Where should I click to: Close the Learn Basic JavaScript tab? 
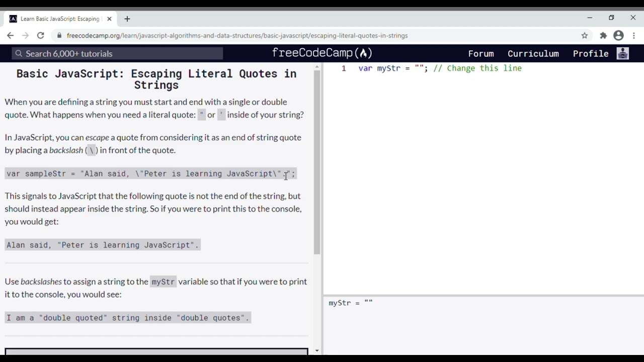coord(109,19)
